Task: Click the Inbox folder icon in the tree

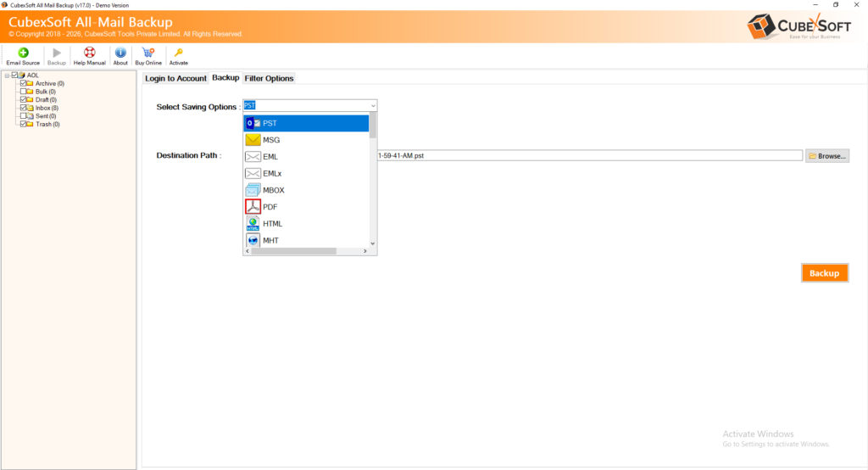Action: 30,108
